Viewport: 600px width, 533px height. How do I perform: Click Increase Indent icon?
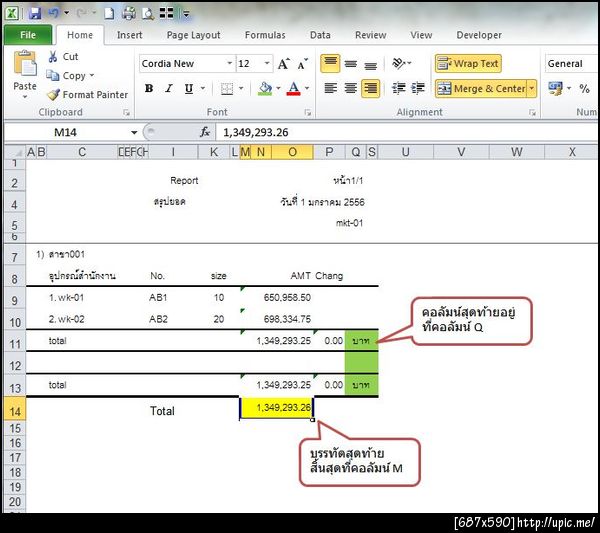(418, 88)
